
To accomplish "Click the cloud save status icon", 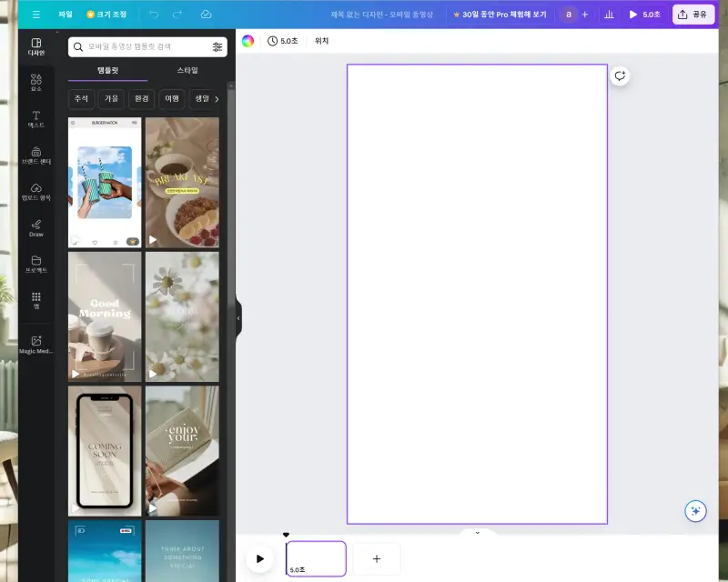I will click(x=207, y=15).
